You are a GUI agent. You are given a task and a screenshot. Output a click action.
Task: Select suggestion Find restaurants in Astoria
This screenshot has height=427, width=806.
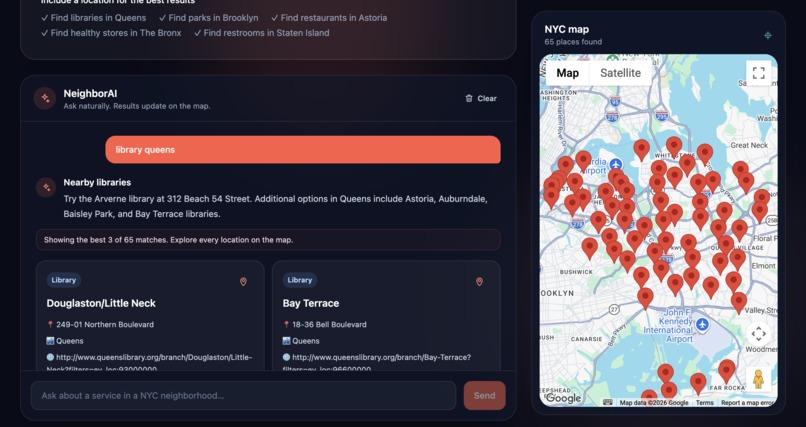click(329, 18)
